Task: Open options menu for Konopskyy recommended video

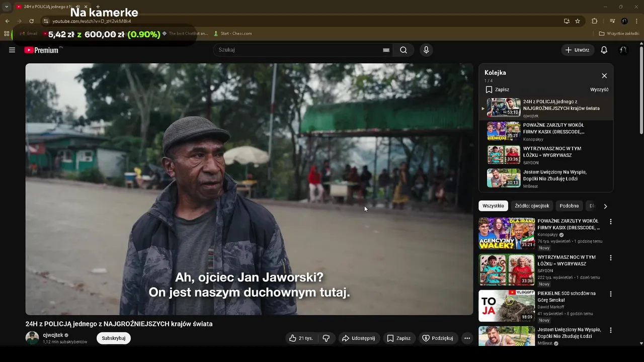Action: coord(611,222)
